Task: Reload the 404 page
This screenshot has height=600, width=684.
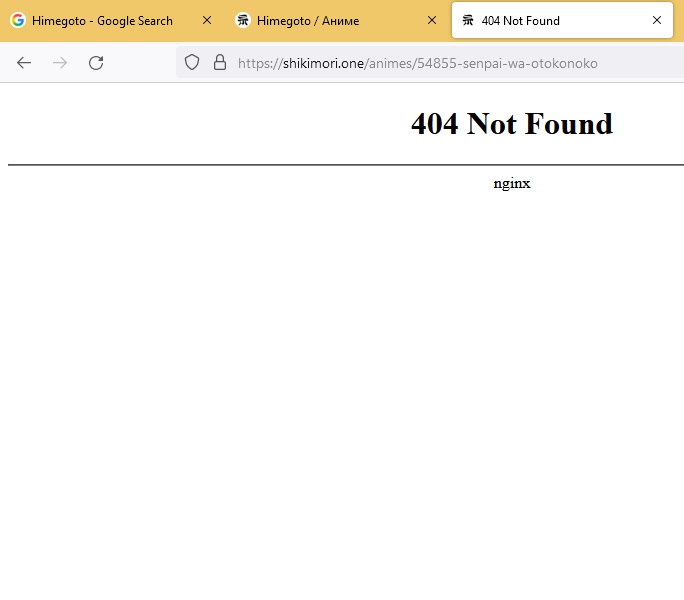Action: point(96,63)
